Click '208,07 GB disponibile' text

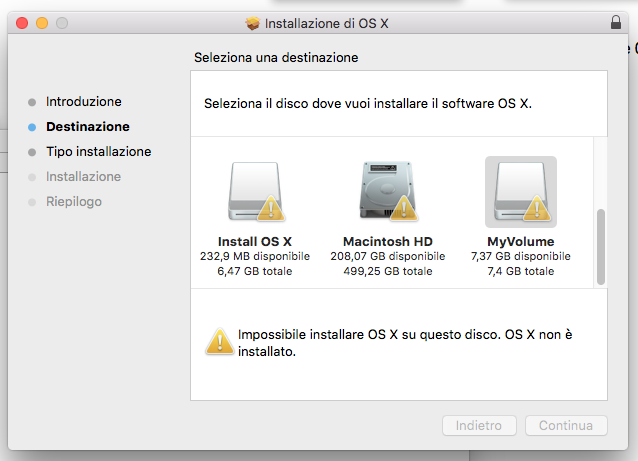[388, 256]
